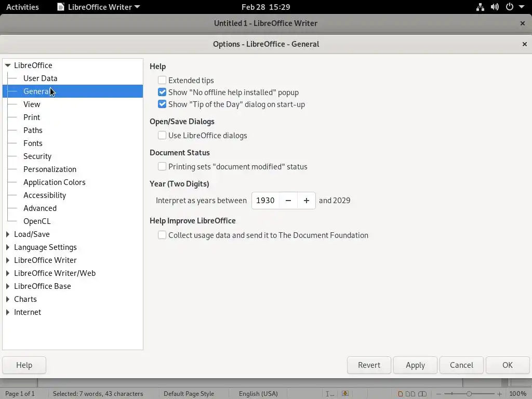Click the document icon beside LibreOffice Writer
The width and height of the screenshot is (532, 399).
[61, 7]
